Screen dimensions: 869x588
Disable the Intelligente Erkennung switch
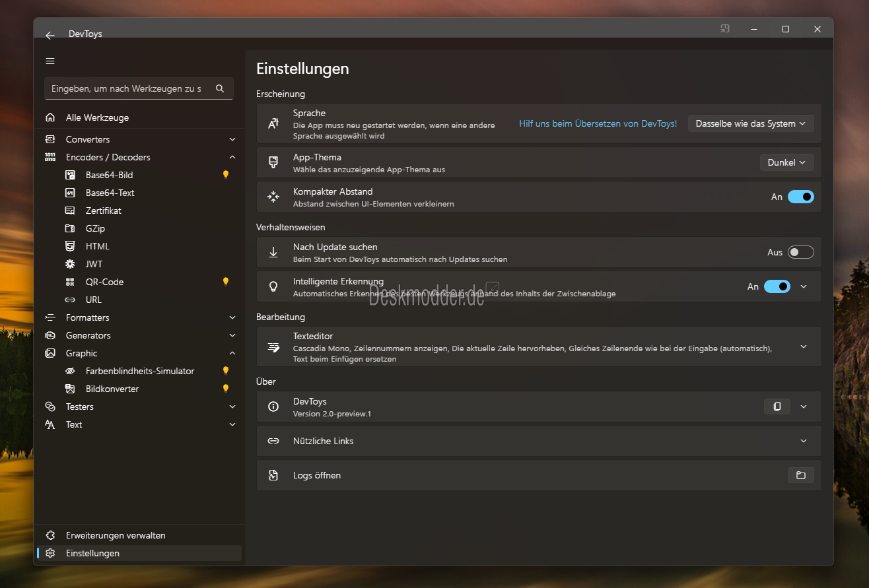[x=777, y=286]
